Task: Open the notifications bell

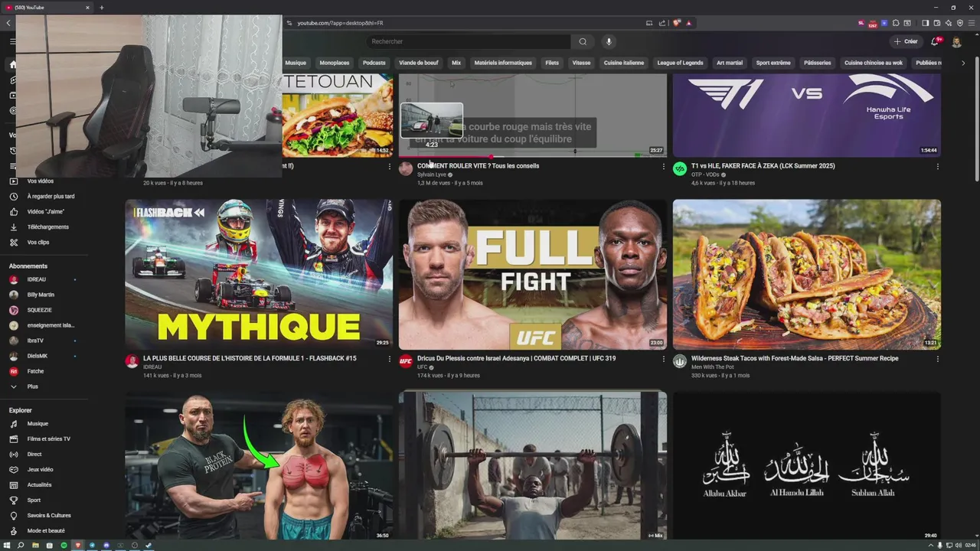Action: click(935, 41)
